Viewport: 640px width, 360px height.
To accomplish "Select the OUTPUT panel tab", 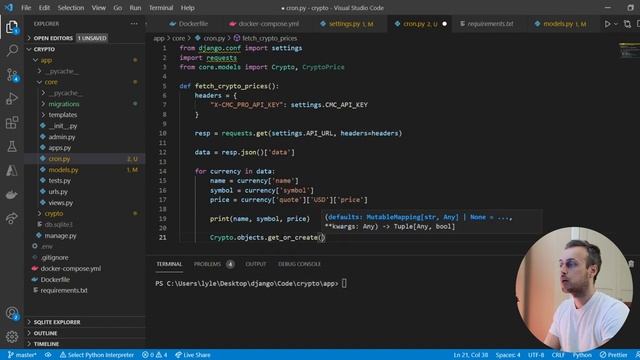I will click(x=256, y=264).
